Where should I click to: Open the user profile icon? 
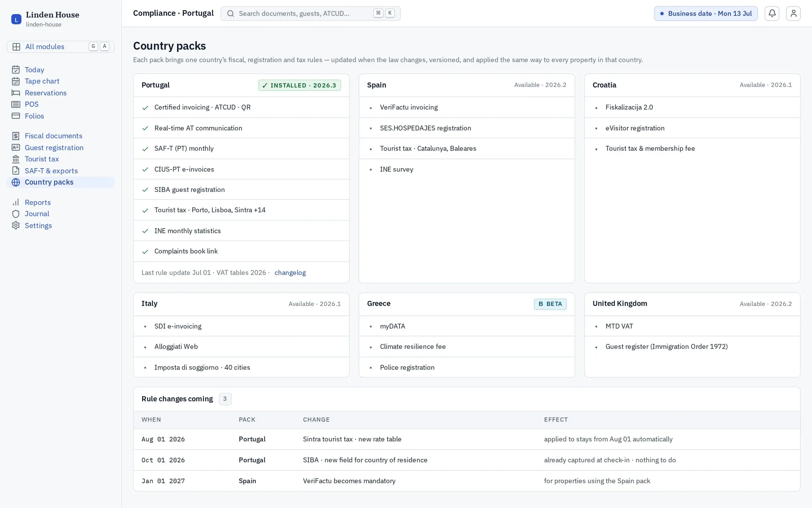[x=793, y=13]
